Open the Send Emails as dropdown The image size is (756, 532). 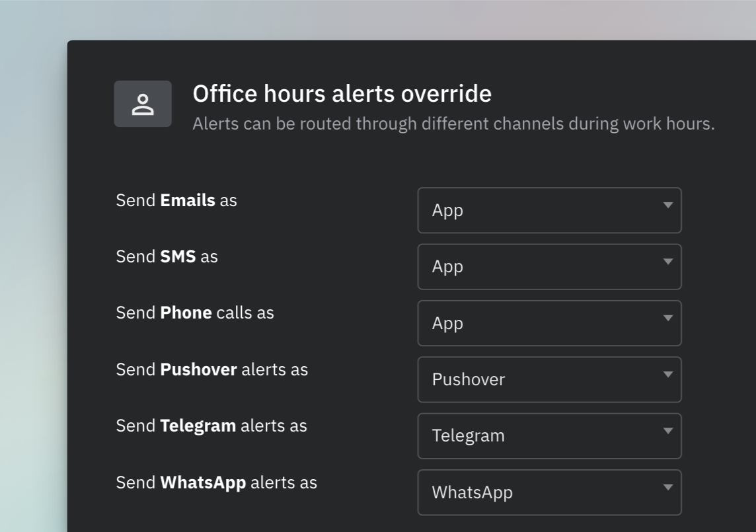pos(548,210)
